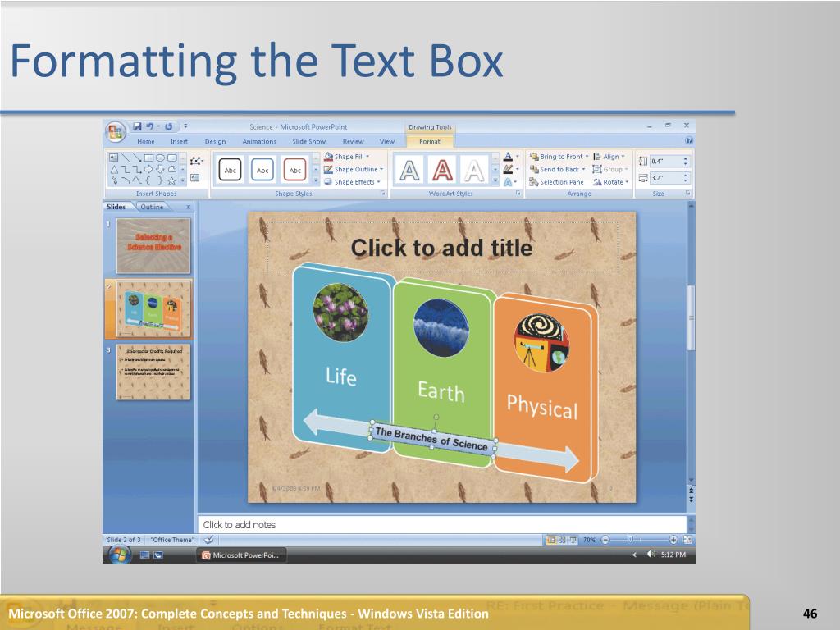Click the Text Effects icon
This screenshot has height=630, width=840.
(508, 182)
